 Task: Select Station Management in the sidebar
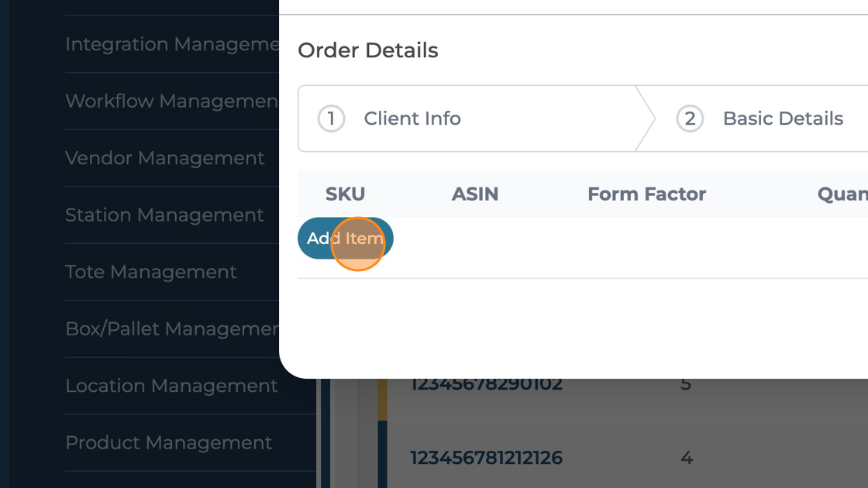click(164, 215)
